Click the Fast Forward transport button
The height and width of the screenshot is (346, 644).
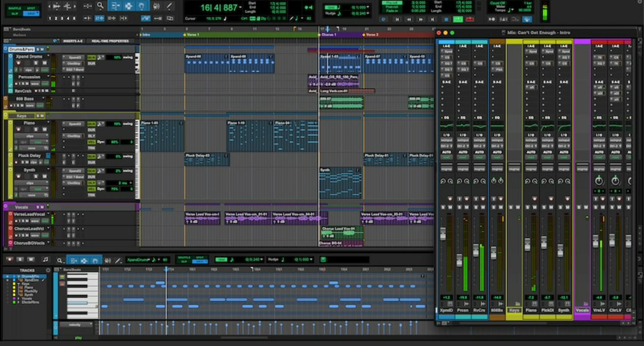tap(420, 19)
